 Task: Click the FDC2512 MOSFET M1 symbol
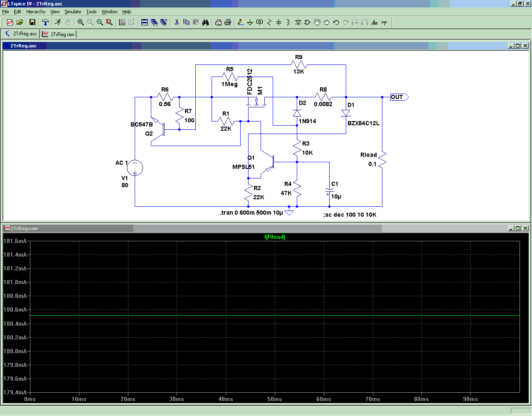(x=257, y=102)
